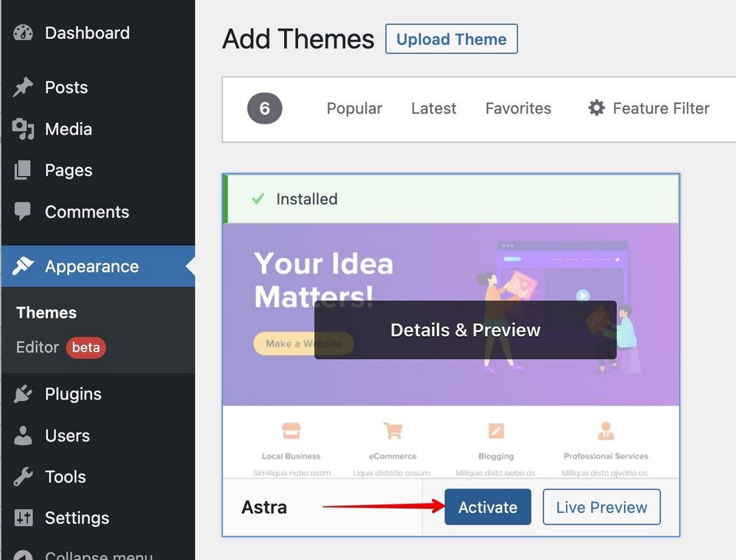Open Live Preview for Astra

point(601,507)
